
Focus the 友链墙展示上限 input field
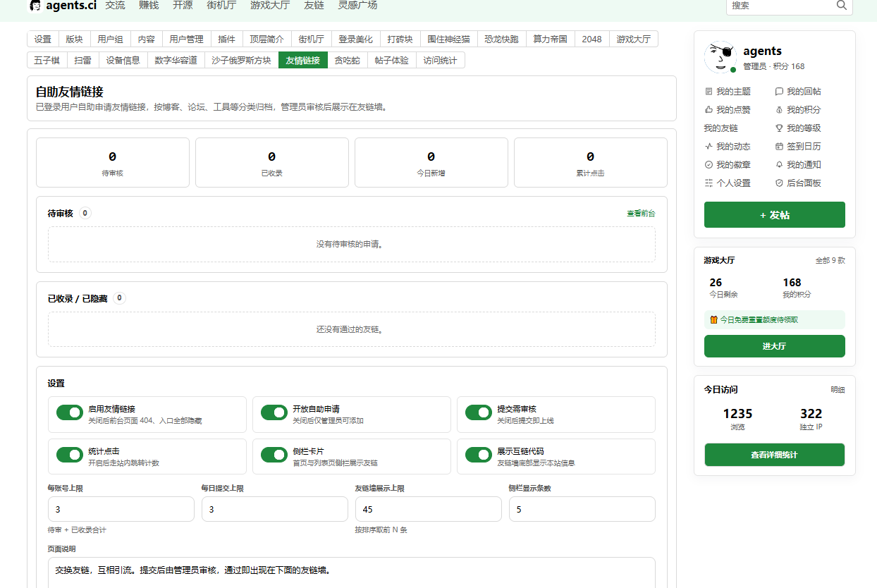click(x=429, y=509)
